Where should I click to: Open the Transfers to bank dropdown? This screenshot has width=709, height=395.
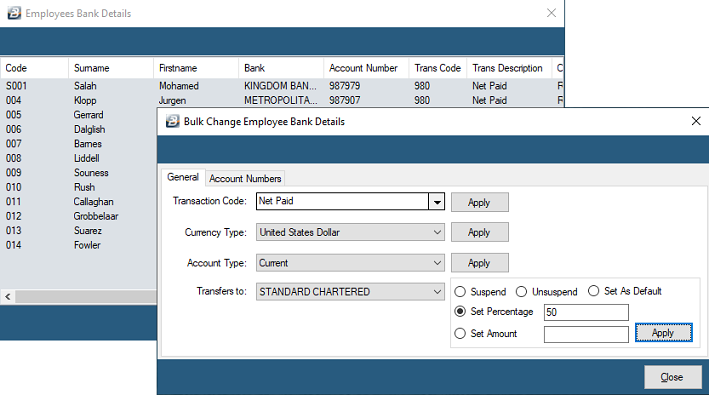click(x=350, y=292)
